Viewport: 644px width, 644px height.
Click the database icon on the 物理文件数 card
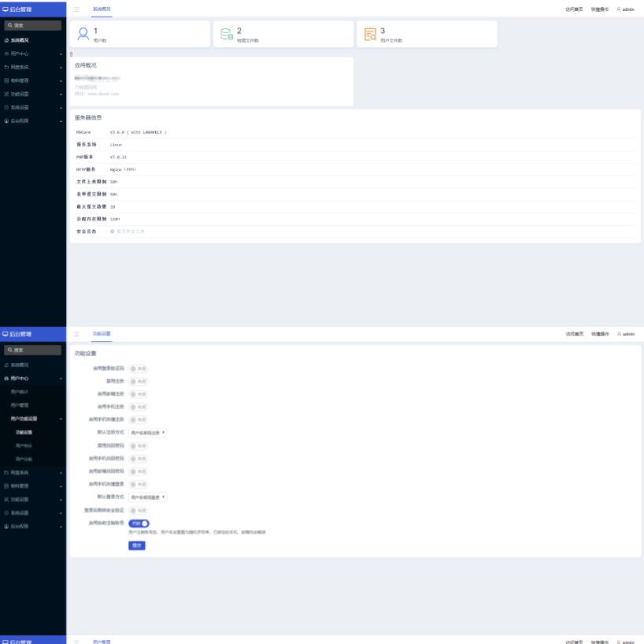coord(227,34)
